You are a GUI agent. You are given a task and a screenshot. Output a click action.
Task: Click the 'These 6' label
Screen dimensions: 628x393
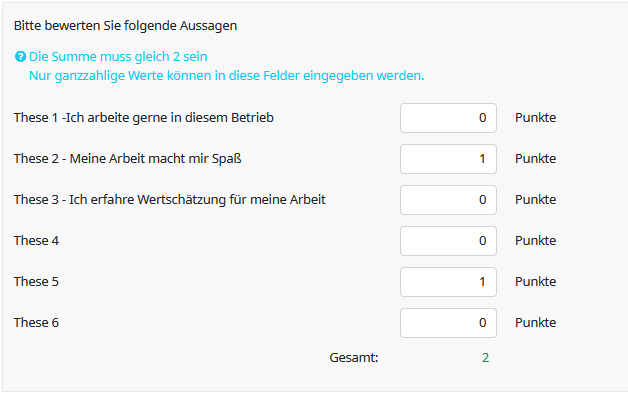coord(36,323)
